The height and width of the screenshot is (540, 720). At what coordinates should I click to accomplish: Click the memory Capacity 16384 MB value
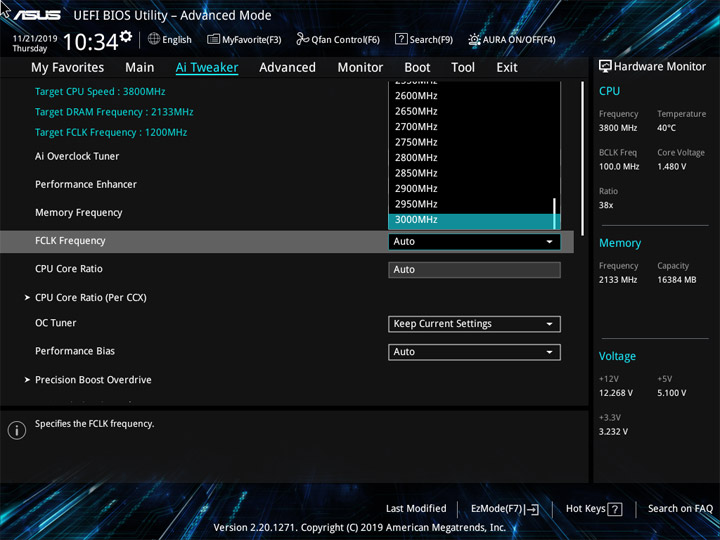677,280
